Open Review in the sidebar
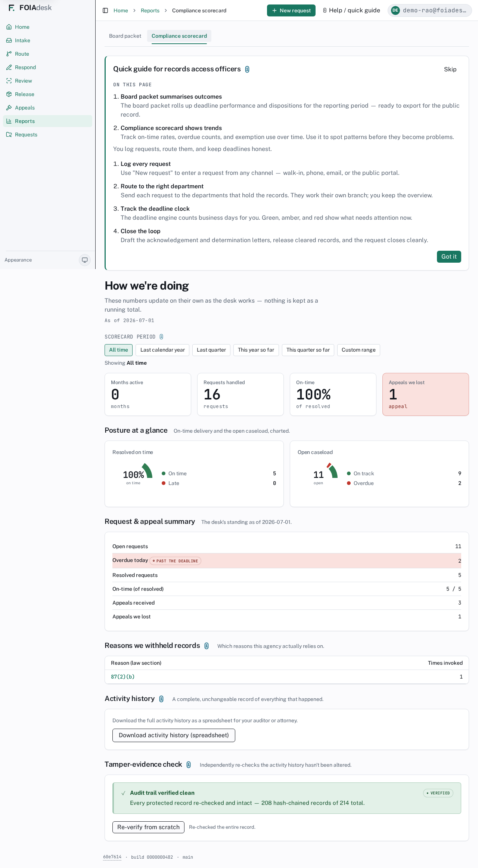Viewport: 478px width, 868px height. (47, 81)
